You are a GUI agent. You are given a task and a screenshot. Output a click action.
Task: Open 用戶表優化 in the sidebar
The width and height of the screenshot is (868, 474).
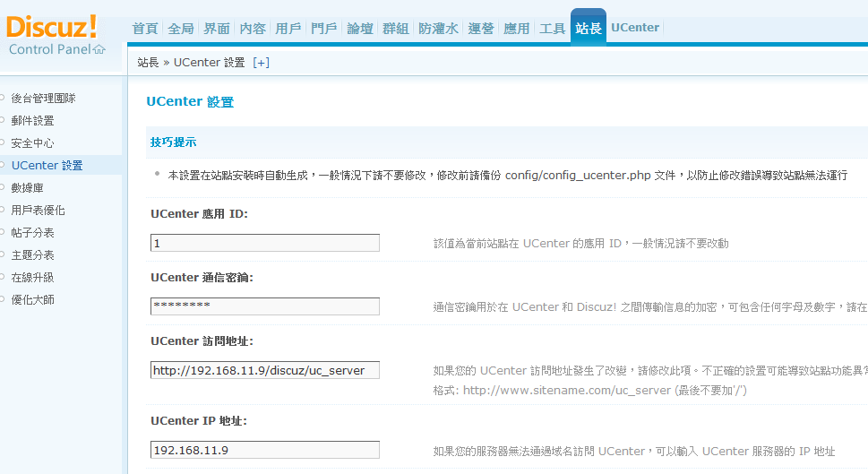point(38,211)
